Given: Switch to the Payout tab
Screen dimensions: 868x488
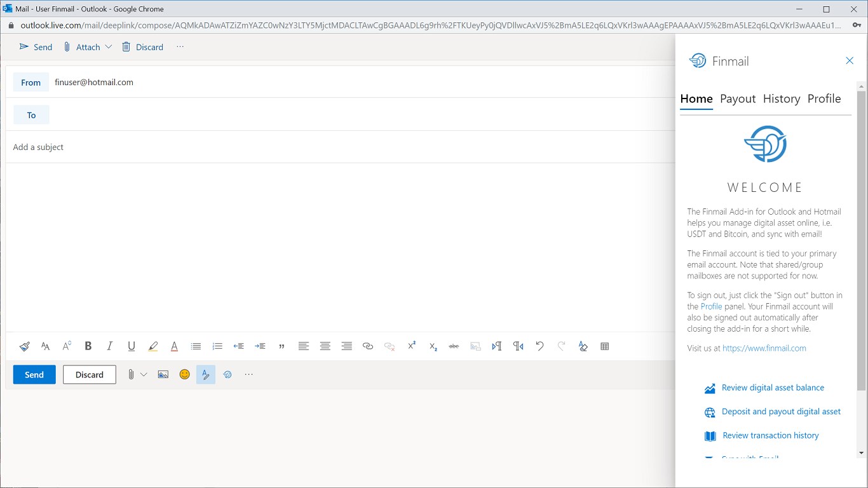Looking at the screenshot, I should coord(738,98).
